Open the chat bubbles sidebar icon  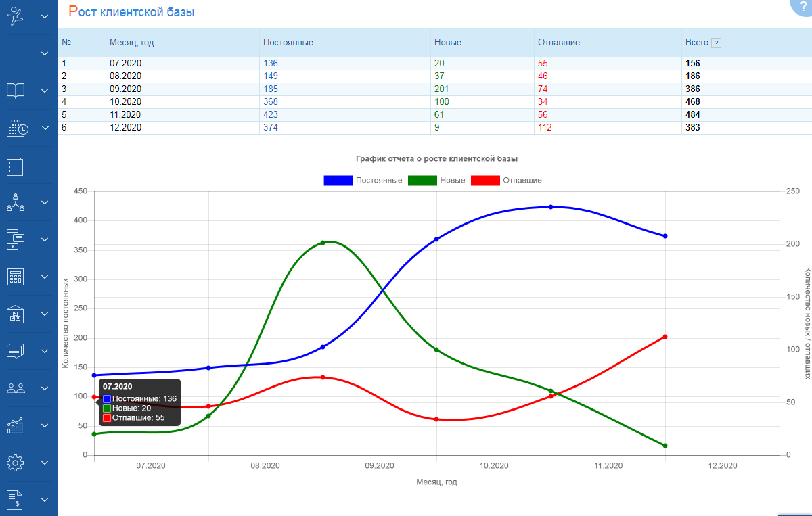point(16,351)
